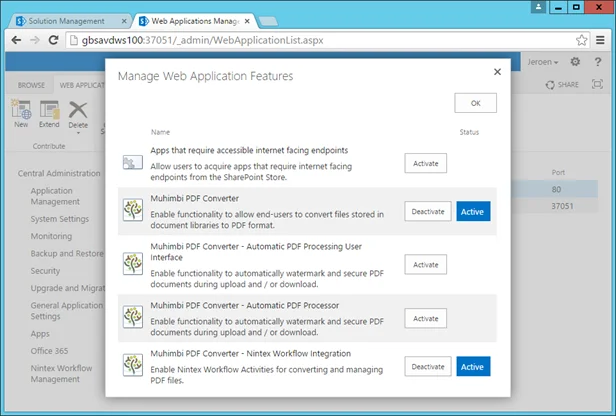Activate the Automatic PDF Processor feature
This screenshot has height=416, width=616.
pyautogui.click(x=426, y=317)
